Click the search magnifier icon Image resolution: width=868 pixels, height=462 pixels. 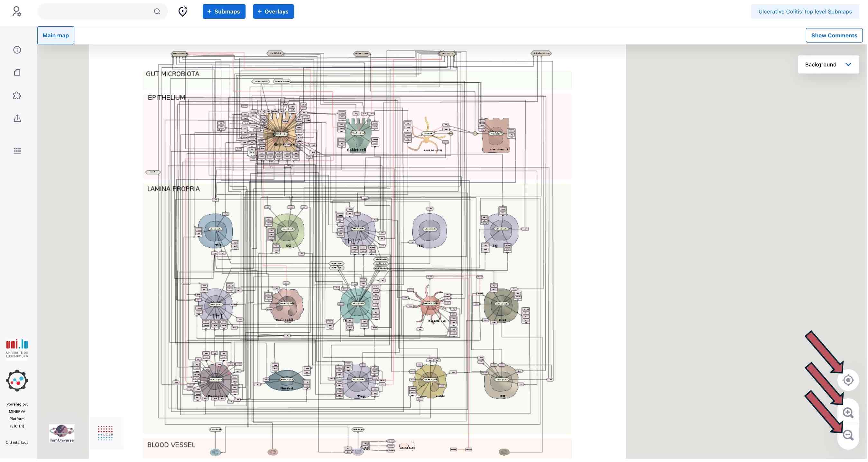point(157,12)
